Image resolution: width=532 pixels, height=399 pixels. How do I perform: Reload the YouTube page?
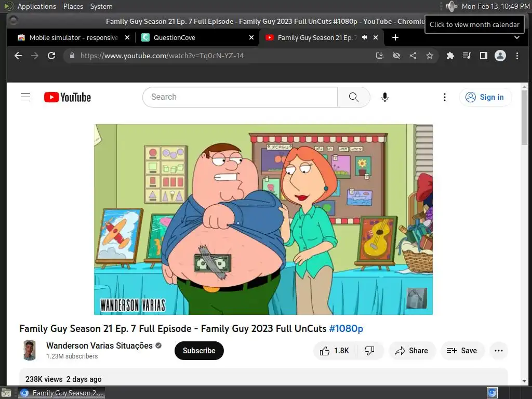[x=51, y=56]
